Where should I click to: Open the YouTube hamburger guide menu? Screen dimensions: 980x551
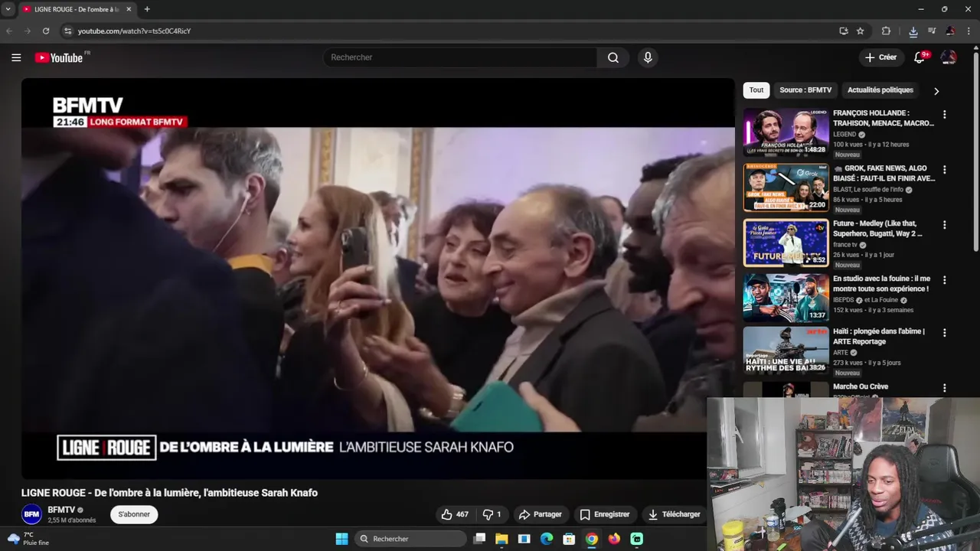pyautogui.click(x=16, y=57)
